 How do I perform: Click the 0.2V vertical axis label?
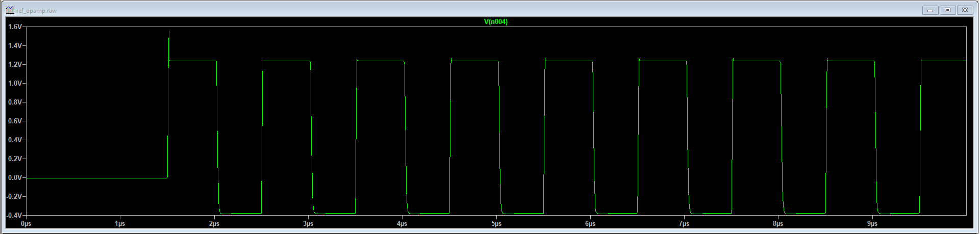pyautogui.click(x=15, y=159)
